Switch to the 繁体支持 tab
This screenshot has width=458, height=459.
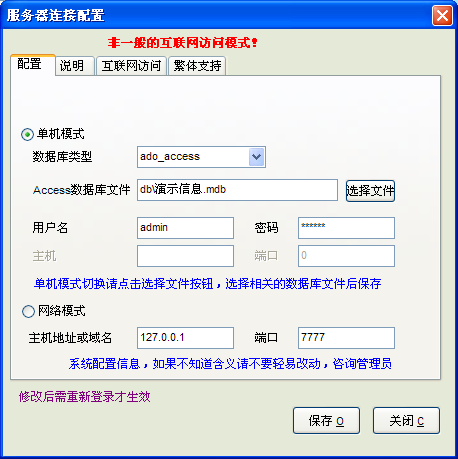tap(197, 66)
